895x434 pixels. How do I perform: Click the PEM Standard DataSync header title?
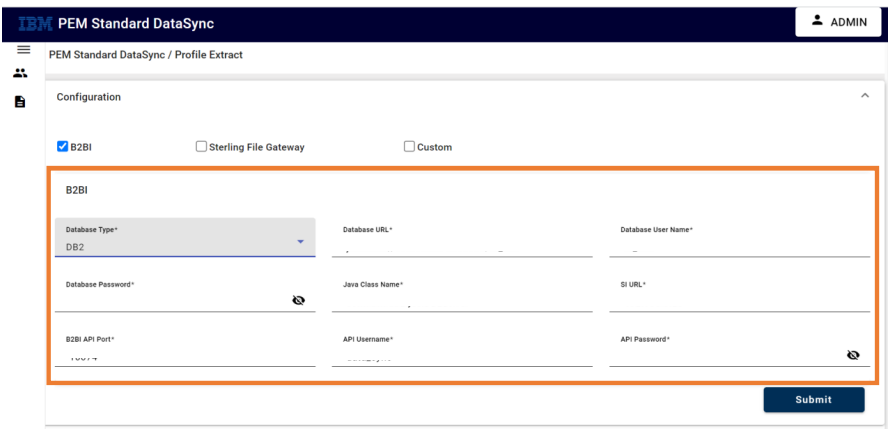pyautogui.click(x=136, y=23)
